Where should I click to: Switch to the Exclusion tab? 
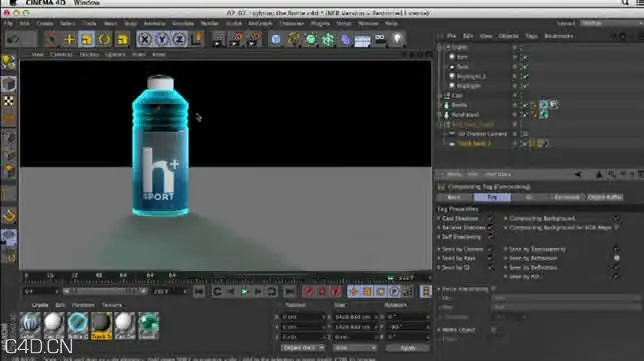[567, 198]
